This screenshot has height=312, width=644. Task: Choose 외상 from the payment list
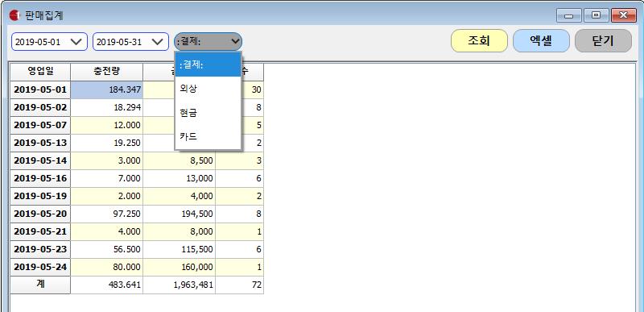[x=208, y=89]
